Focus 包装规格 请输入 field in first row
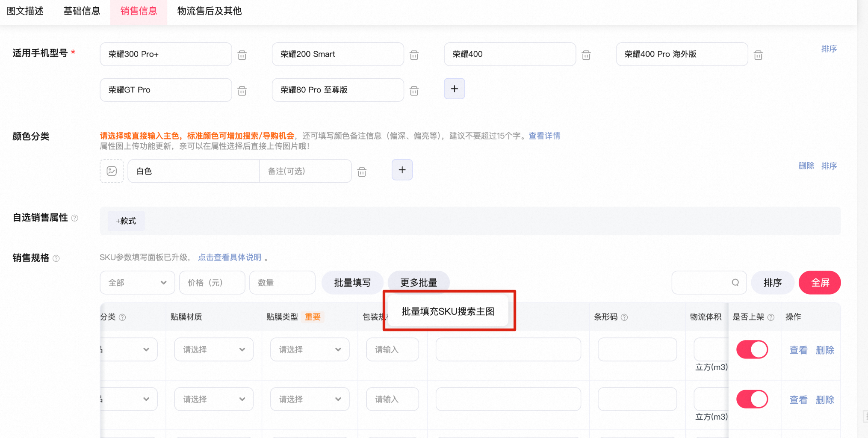The image size is (868, 438). pos(393,349)
